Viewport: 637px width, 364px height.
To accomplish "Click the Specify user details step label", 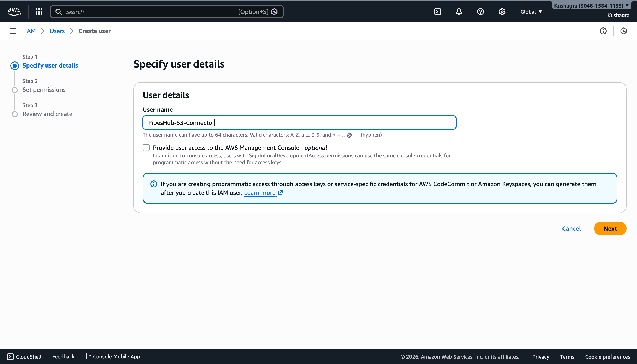I will (50, 66).
